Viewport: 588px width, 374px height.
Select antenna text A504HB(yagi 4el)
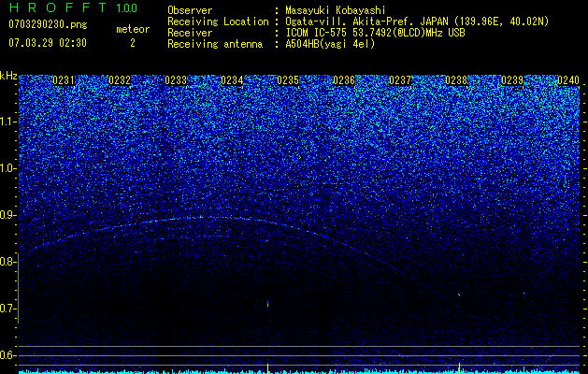pos(330,44)
